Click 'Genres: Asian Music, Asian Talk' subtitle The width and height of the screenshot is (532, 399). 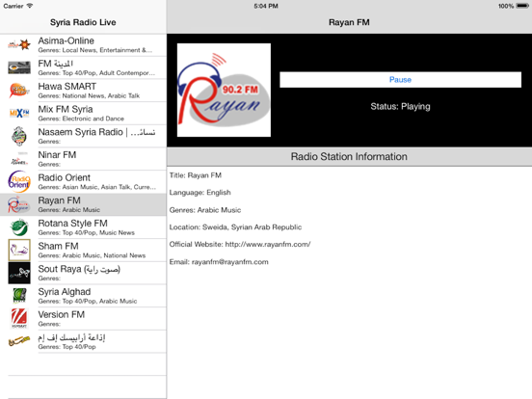(97, 187)
